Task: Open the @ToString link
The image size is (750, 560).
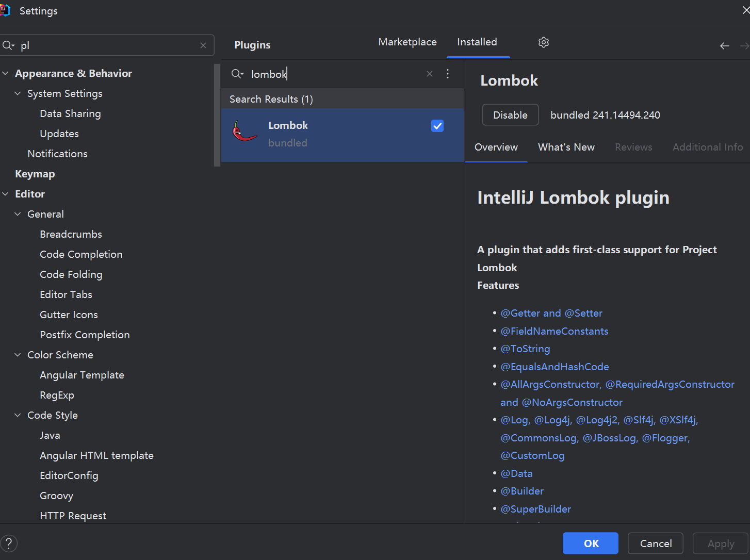Action: pyautogui.click(x=525, y=349)
